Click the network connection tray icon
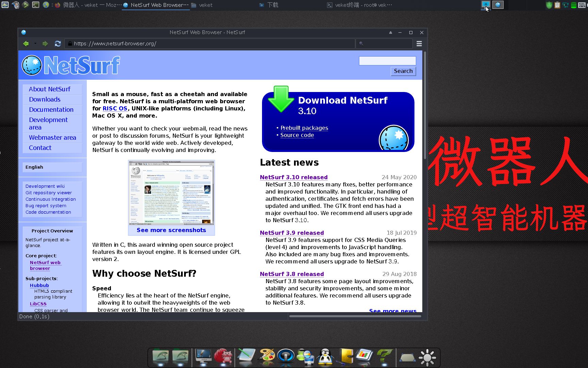588x368 pixels. coord(566,5)
